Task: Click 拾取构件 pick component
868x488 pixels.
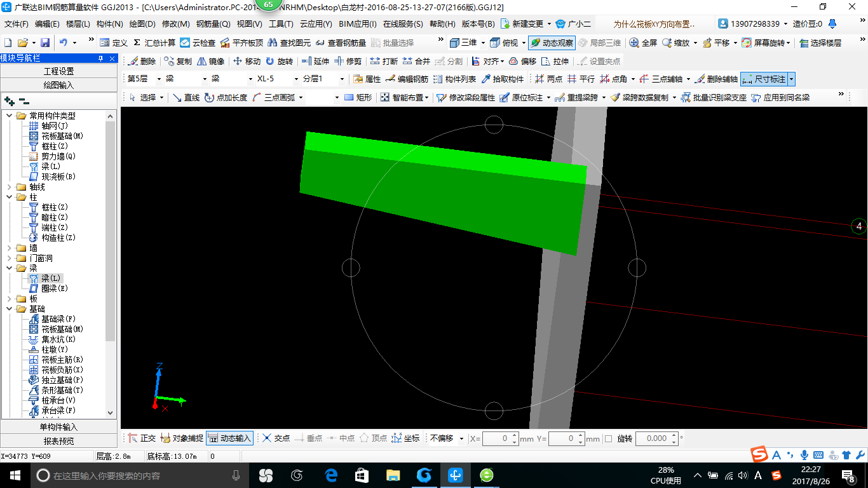Action: pos(502,79)
